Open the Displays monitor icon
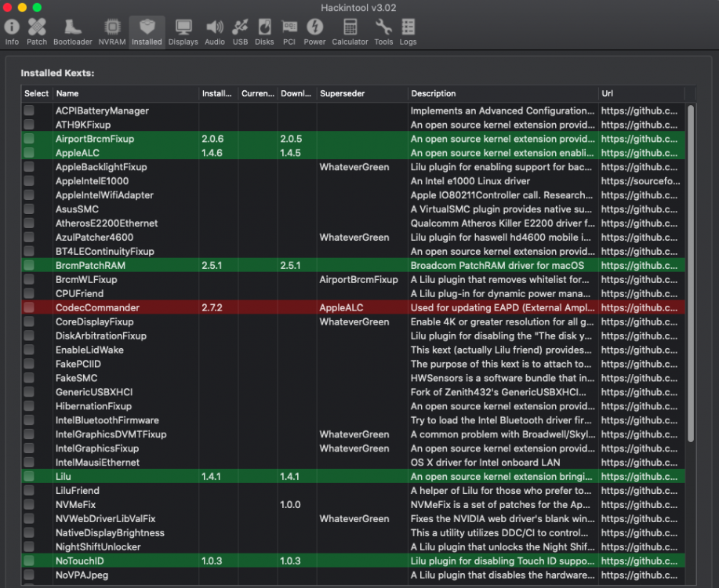The height and width of the screenshot is (588, 719). tap(183, 31)
